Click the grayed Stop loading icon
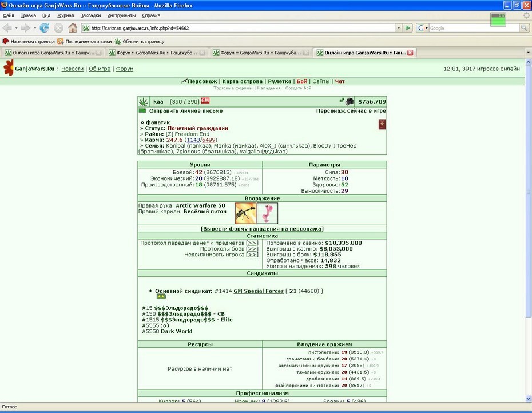This screenshot has width=532, height=413. coord(58,28)
